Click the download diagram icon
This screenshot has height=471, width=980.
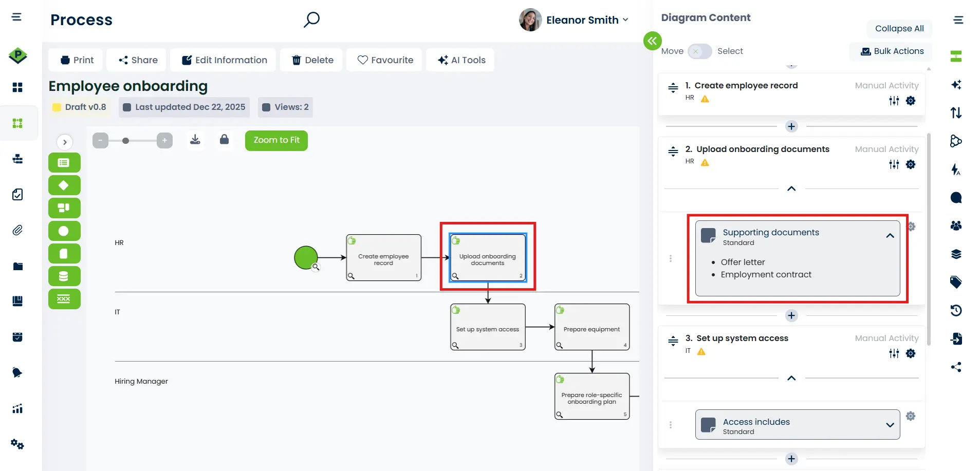pos(195,139)
